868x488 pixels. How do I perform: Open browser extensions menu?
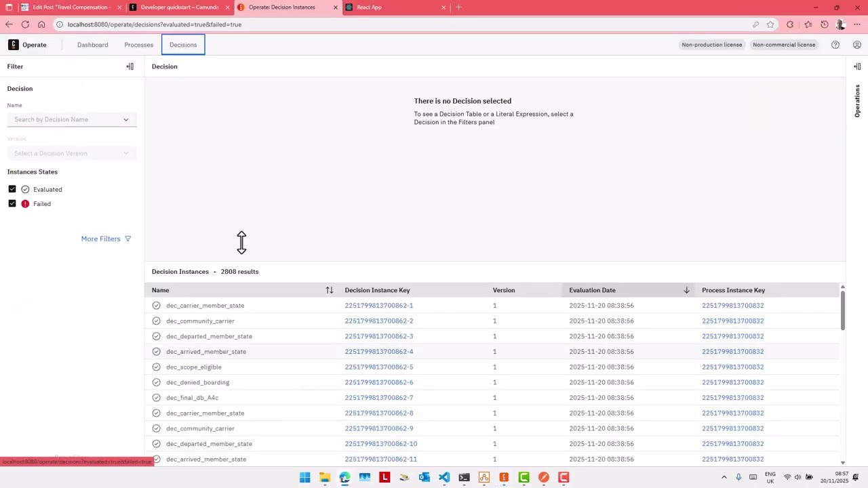coord(790,24)
